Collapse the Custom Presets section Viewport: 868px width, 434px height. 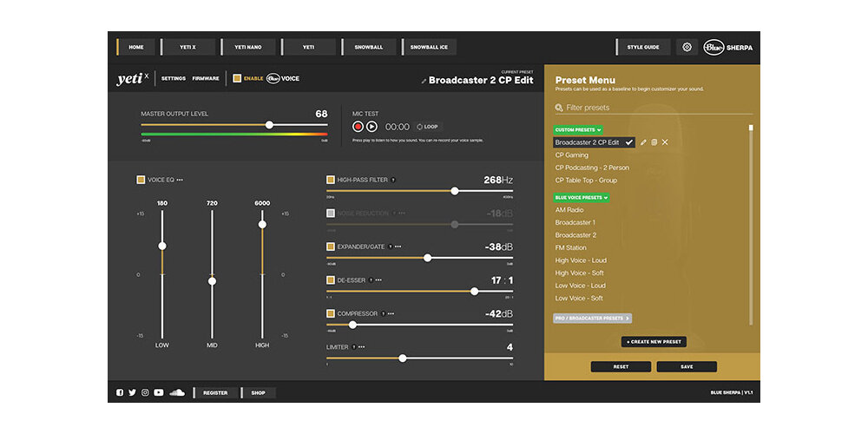(x=578, y=130)
